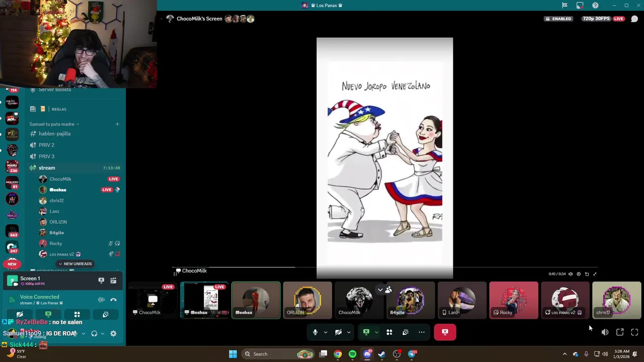Click the members icon above the participant tiles
644x362 pixels.
[388, 290]
